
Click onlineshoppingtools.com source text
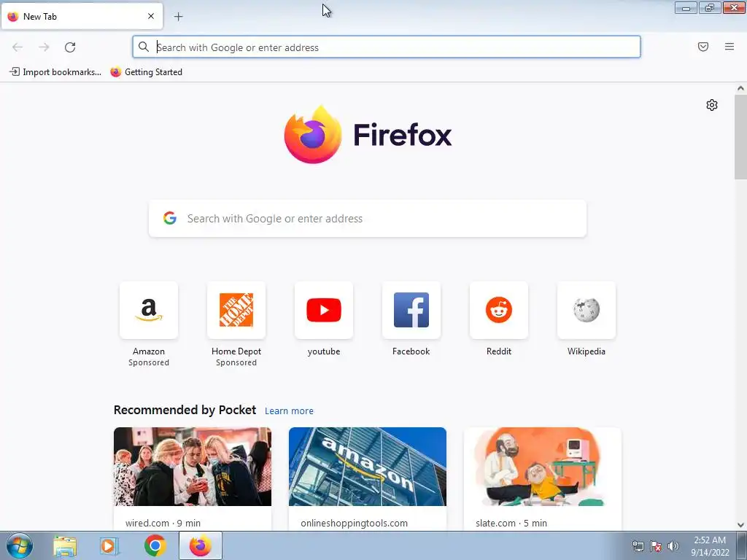click(354, 523)
